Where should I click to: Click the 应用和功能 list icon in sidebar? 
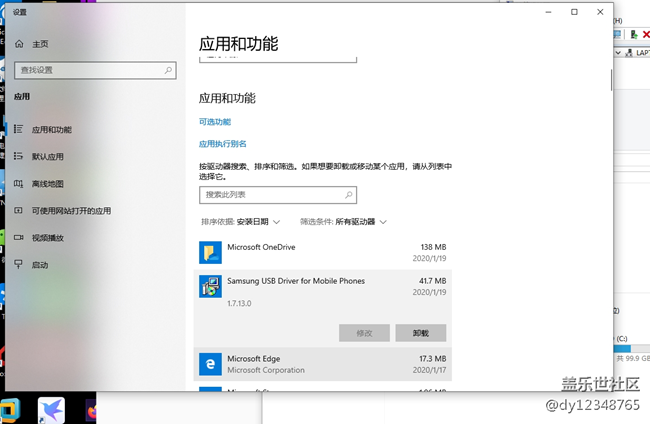[x=18, y=129]
